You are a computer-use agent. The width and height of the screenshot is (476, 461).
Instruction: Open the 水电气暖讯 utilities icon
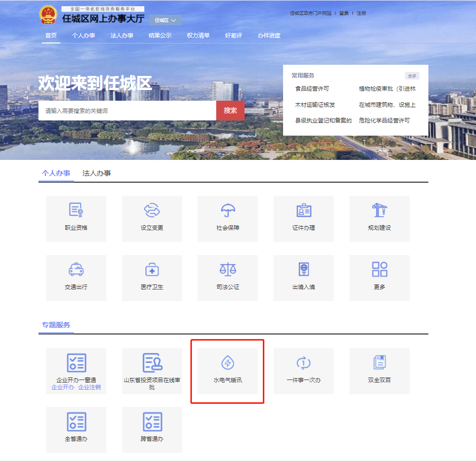[227, 363]
